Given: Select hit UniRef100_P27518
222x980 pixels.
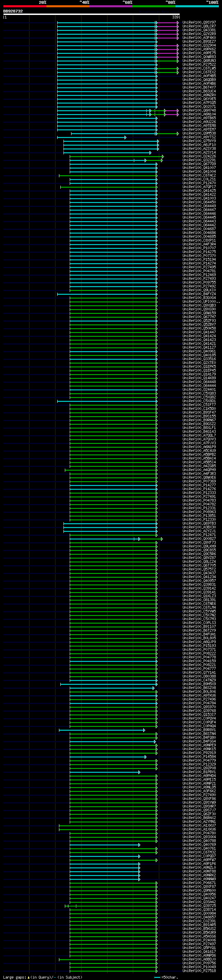Looking at the screenshot, I should pos(199,971).
